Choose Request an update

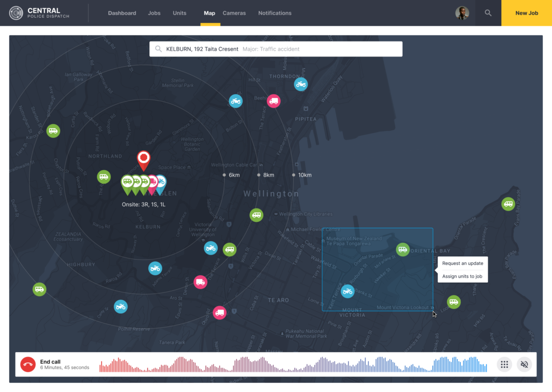point(461,264)
